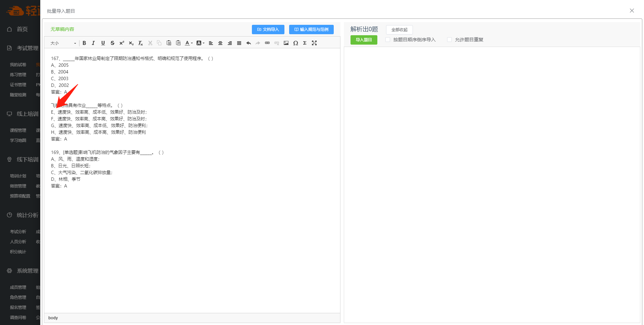Insert a hyperlink with link icon
644x325 pixels.
point(267,43)
